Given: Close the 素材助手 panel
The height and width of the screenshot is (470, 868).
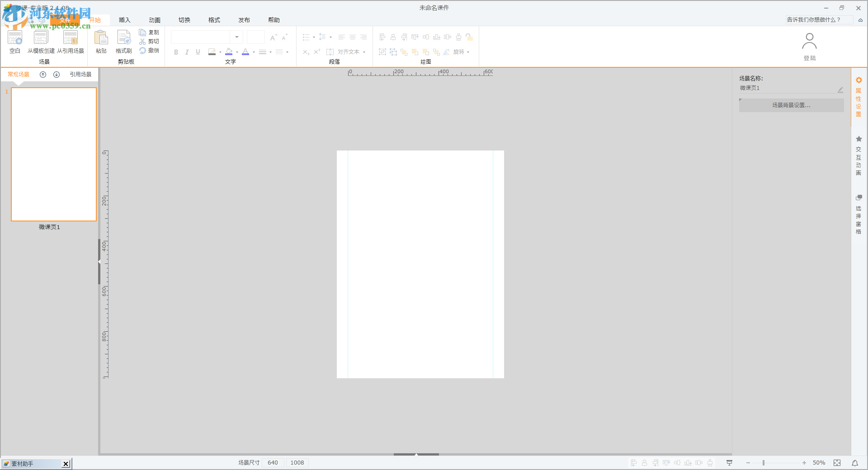Looking at the screenshot, I should 66,464.
